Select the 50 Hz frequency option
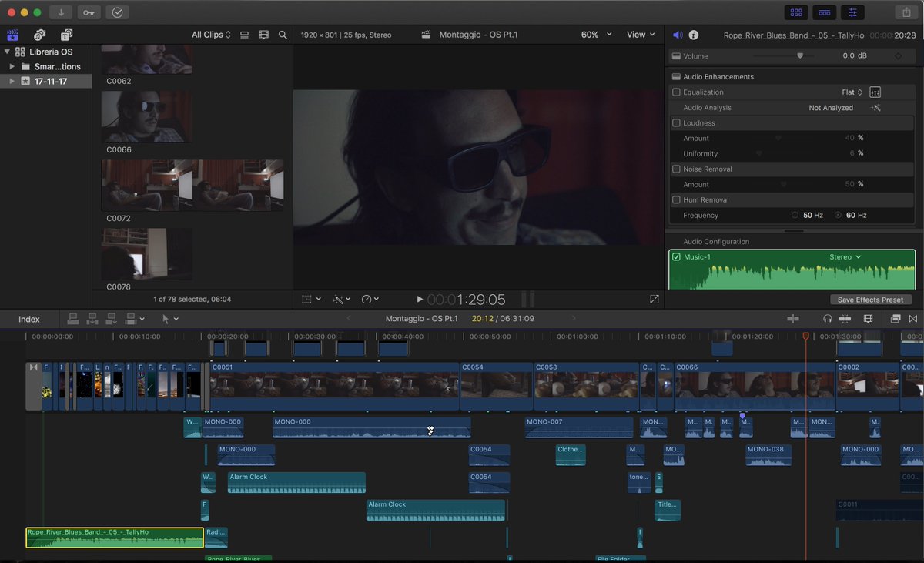The height and width of the screenshot is (563, 924). coord(795,216)
